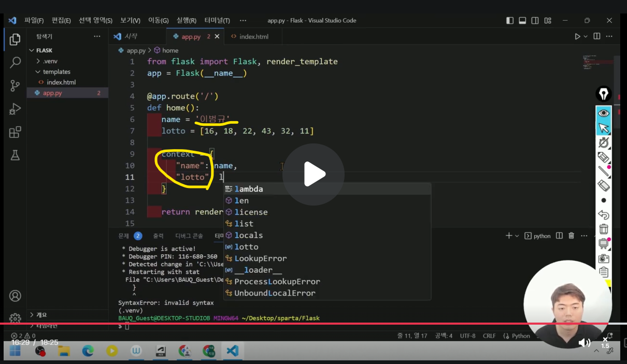The height and width of the screenshot is (364, 627).
Task: Open the Accounts icon in activity bar
Action: [x=15, y=296]
